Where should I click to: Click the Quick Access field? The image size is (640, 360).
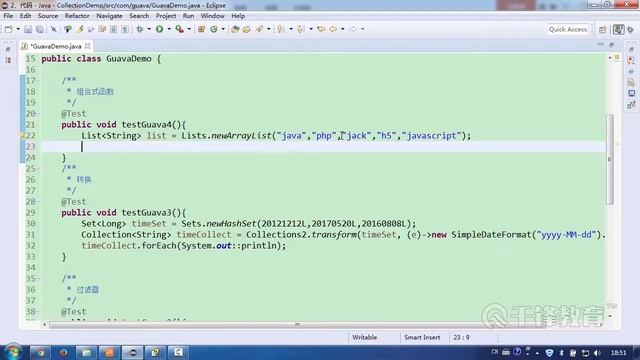pos(568,29)
